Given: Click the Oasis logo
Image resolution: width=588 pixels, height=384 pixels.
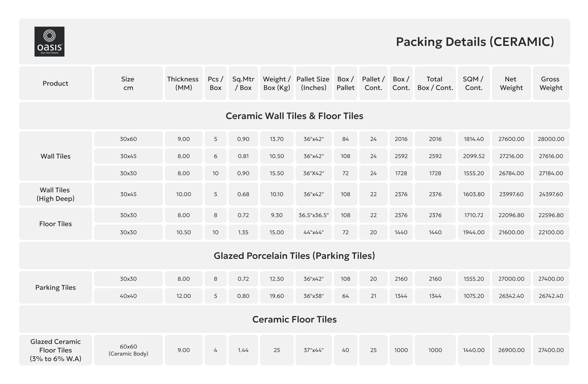Looking at the screenshot, I should [49, 42].
